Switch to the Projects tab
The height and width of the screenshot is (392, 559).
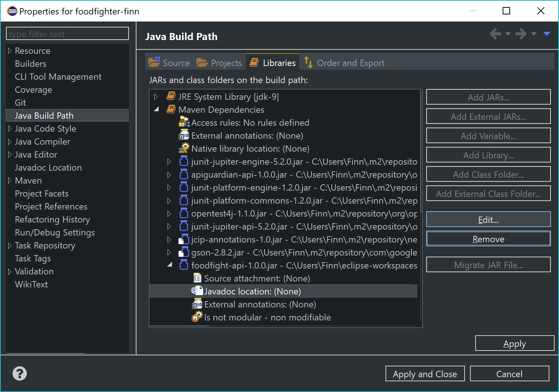[x=219, y=62]
